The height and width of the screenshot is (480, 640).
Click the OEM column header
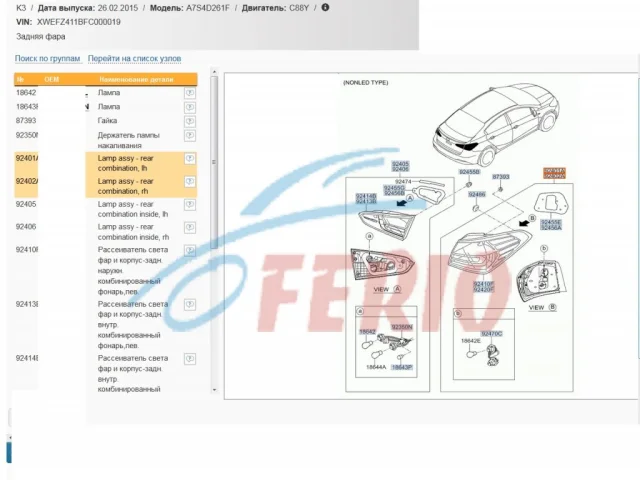(x=52, y=79)
